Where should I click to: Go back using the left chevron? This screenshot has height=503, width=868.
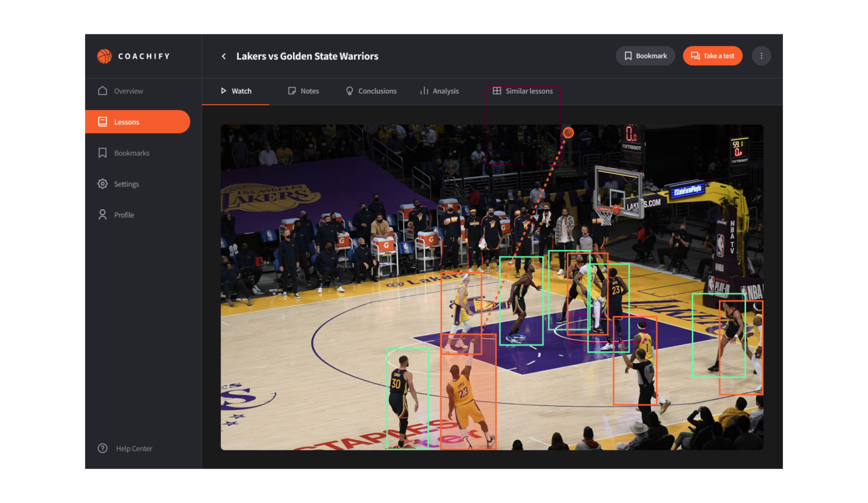point(224,56)
